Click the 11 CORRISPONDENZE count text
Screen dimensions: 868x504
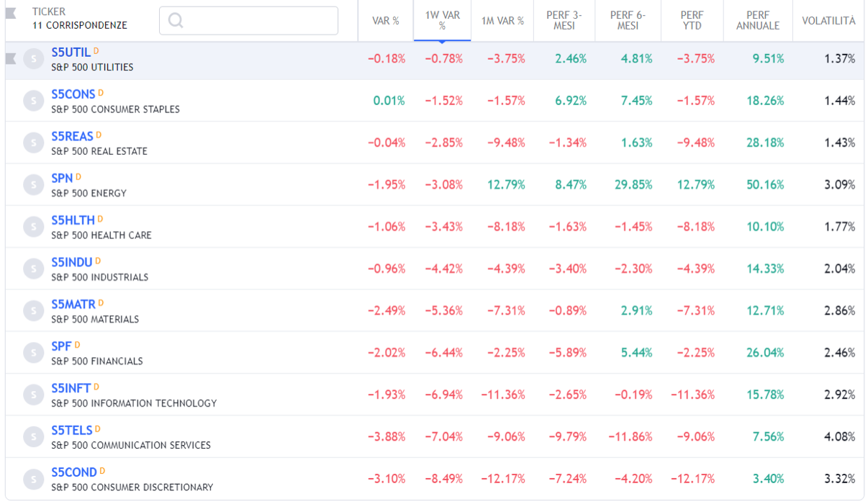(x=80, y=25)
